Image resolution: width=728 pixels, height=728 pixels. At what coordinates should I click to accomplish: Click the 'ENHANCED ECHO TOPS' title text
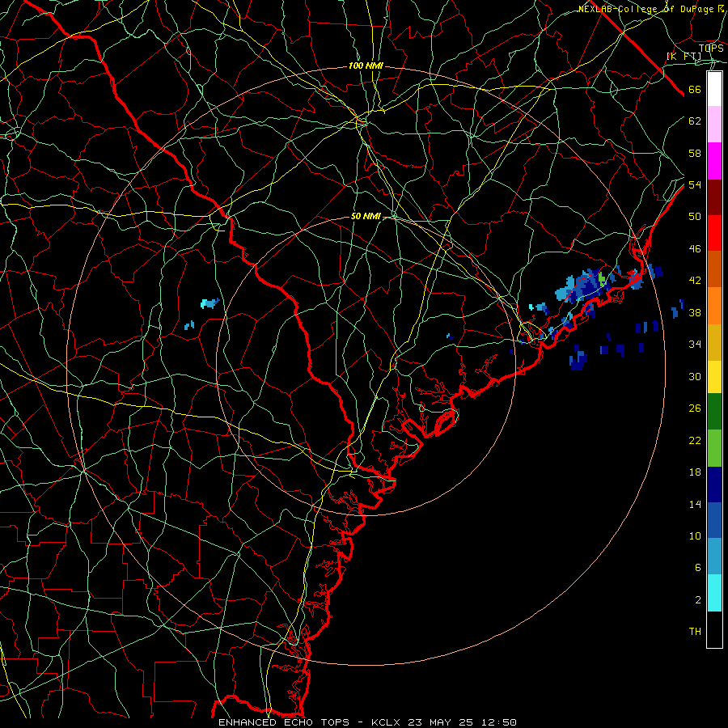284,722
